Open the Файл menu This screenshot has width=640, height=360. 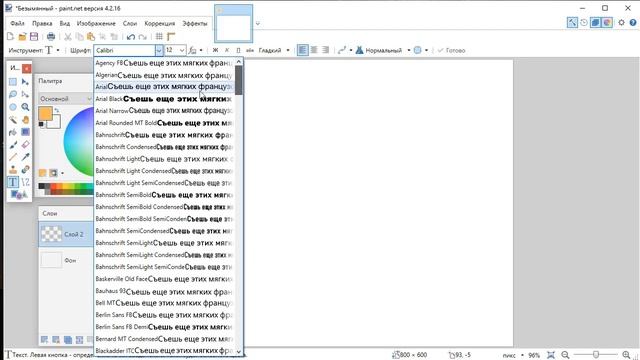pyautogui.click(x=17, y=23)
